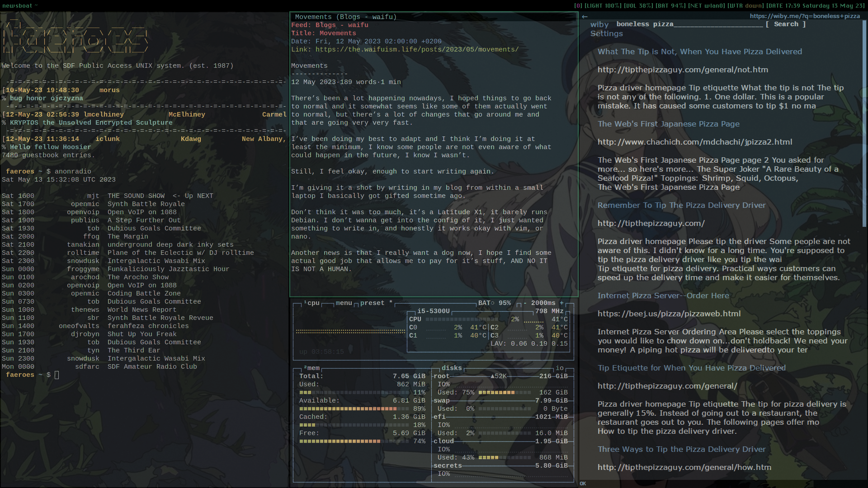Focus the boneless pizza search field
Screen dimensions: 868x488
689,24
